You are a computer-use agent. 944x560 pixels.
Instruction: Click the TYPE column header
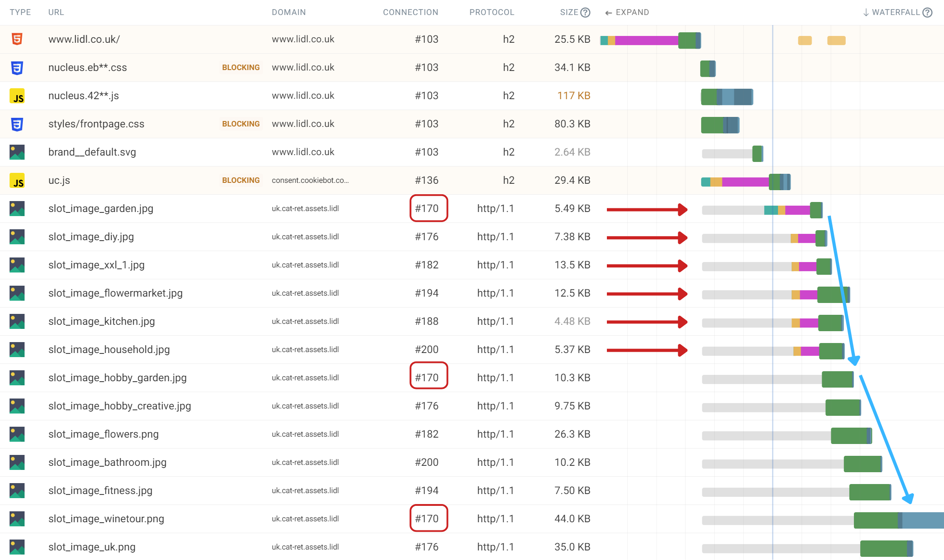20,12
